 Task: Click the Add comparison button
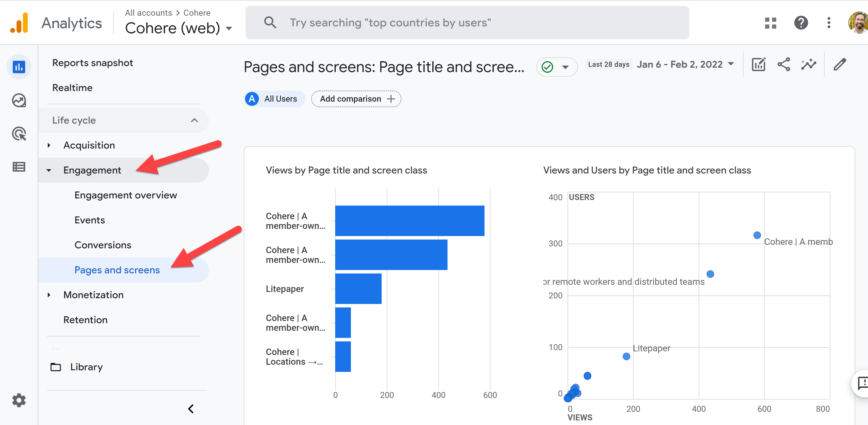(356, 99)
